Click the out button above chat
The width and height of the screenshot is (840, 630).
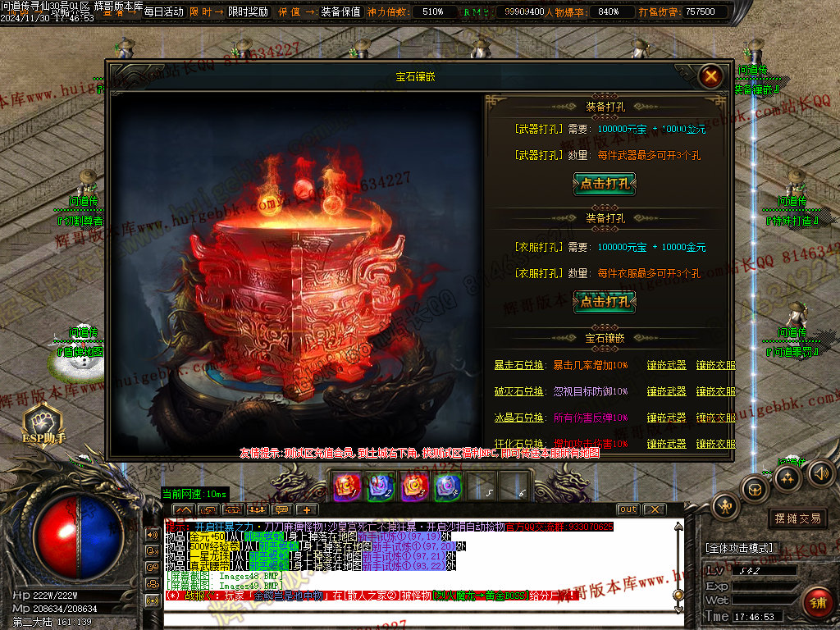(628, 509)
